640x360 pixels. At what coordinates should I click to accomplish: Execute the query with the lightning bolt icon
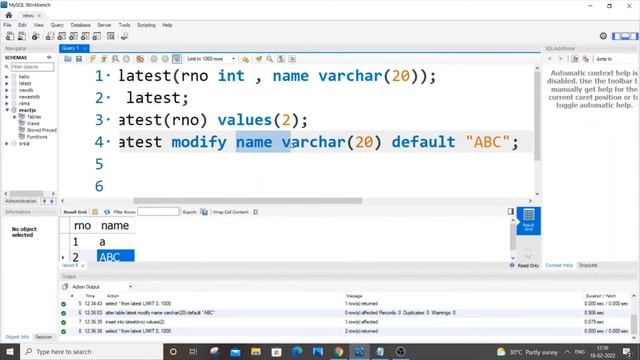(93, 59)
